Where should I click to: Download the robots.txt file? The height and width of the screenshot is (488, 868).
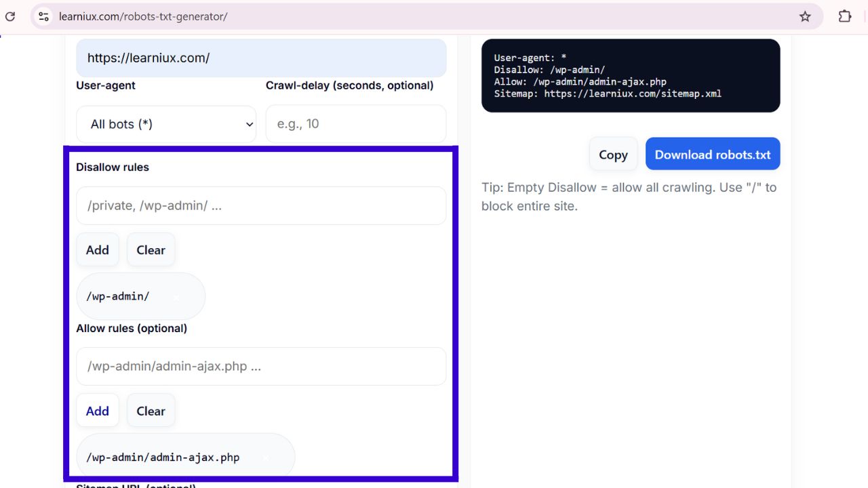[712, 155]
